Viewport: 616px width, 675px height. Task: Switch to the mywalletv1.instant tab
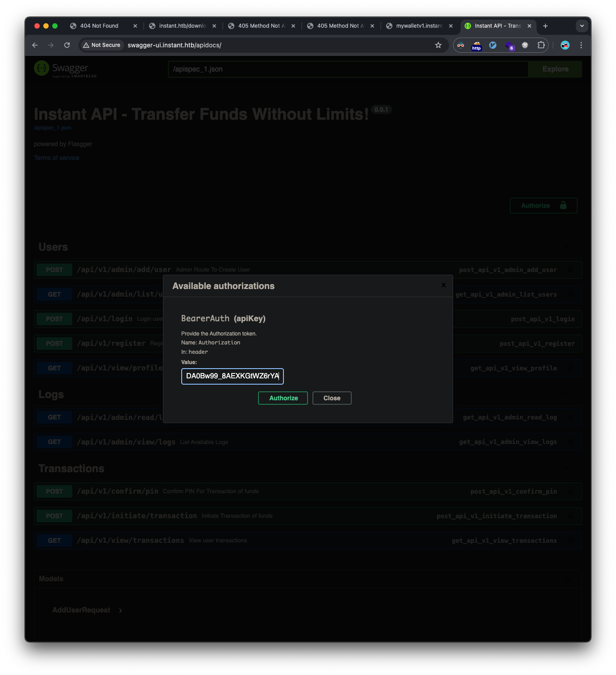pyautogui.click(x=419, y=26)
